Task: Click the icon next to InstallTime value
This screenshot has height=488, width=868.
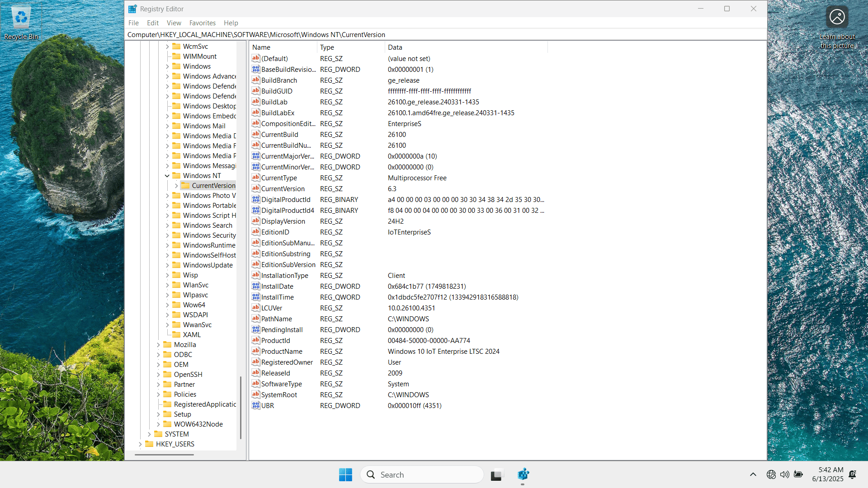Action: (256, 297)
